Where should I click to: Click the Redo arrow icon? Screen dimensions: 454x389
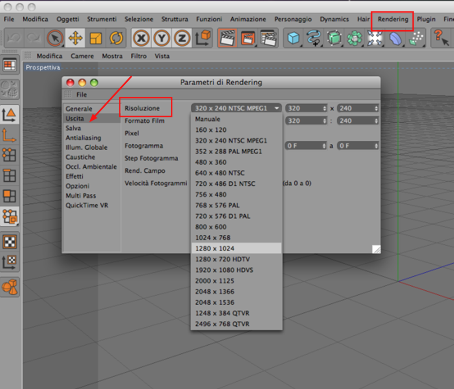click(33, 38)
